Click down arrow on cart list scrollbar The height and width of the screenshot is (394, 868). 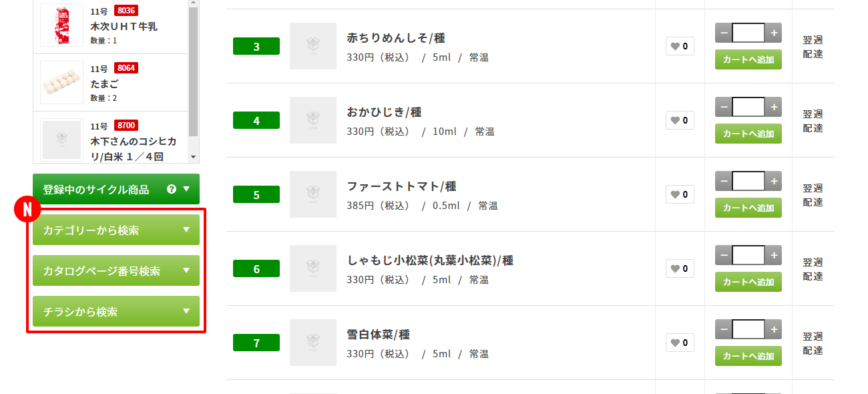pyautogui.click(x=194, y=157)
